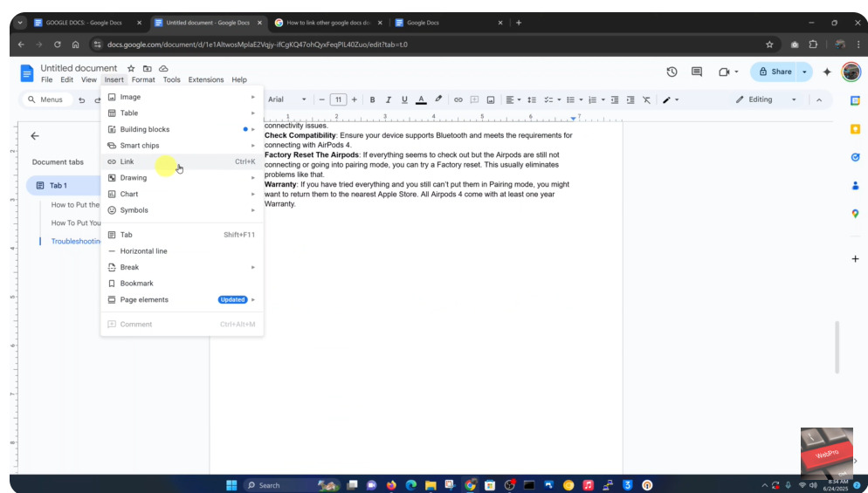868x493 pixels.
Task: Star the Untitled document
Action: (131, 69)
